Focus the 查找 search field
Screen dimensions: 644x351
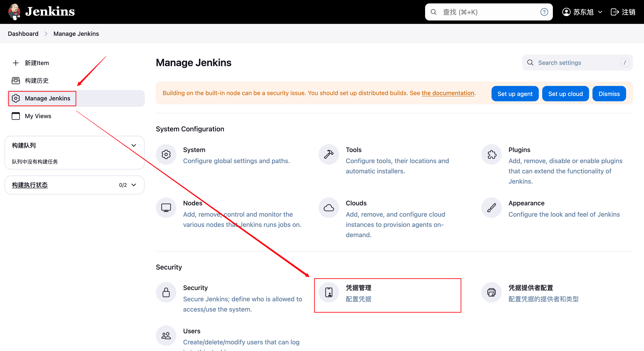click(489, 12)
